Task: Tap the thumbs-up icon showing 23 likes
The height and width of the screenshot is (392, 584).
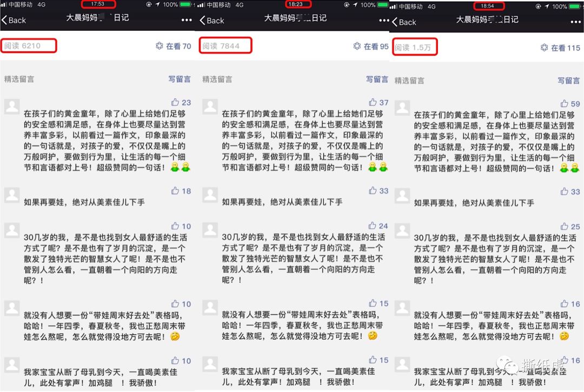Action: pyautogui.click(x=174, y=102)
